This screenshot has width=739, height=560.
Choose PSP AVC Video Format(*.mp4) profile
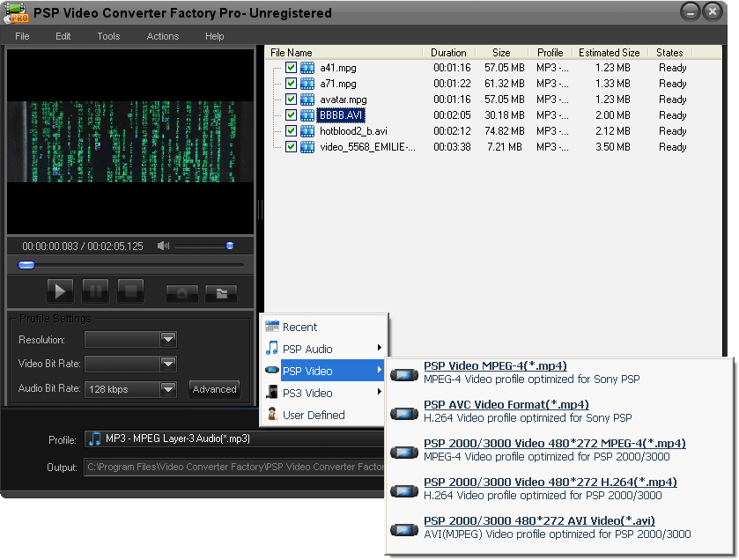506,404
